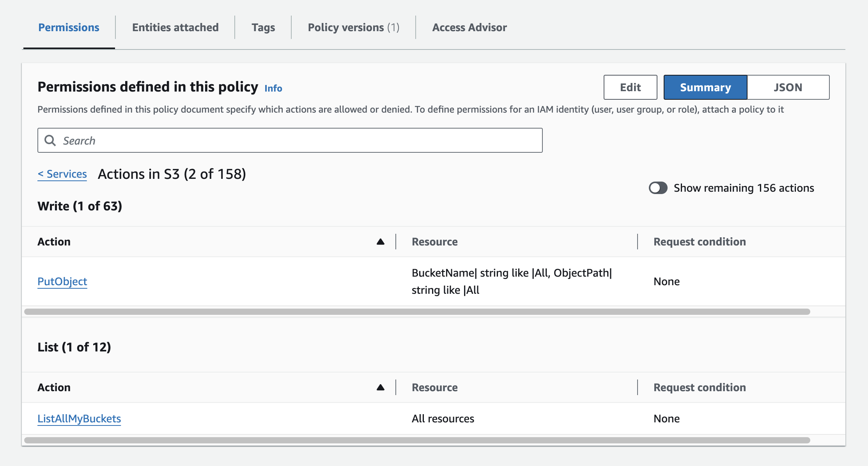Switch to the Entities attached tab

175,27
